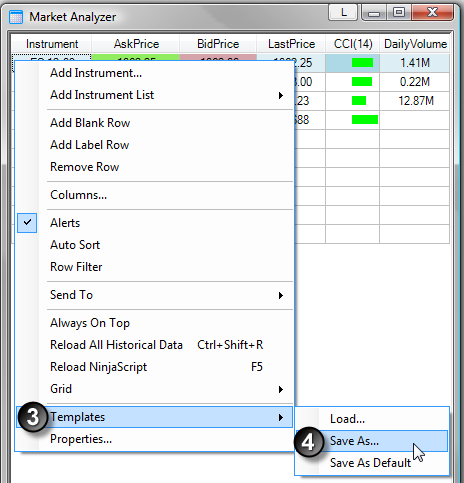Choose Load... in Templates submenu

[372, 419]
